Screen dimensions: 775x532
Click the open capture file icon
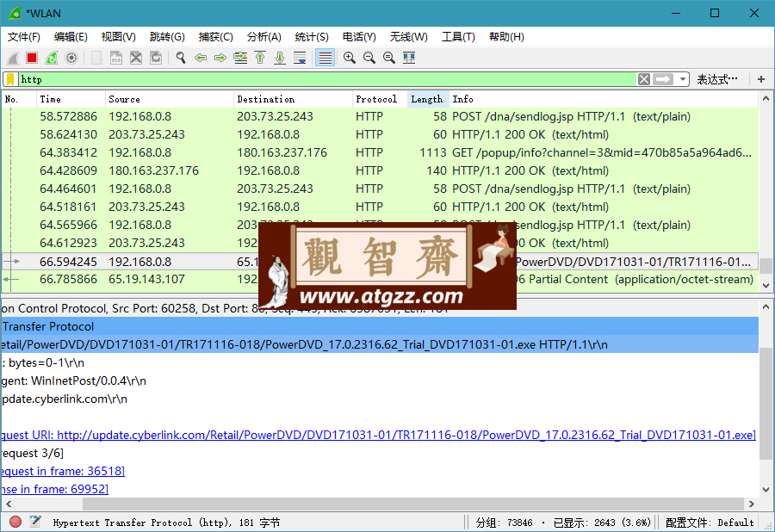coord(96,59)
